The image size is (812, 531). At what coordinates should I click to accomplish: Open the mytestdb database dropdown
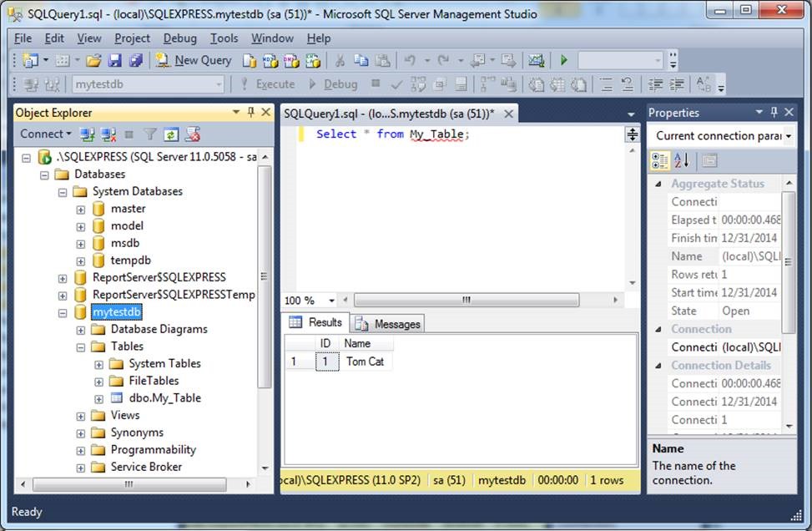(219, 84)
